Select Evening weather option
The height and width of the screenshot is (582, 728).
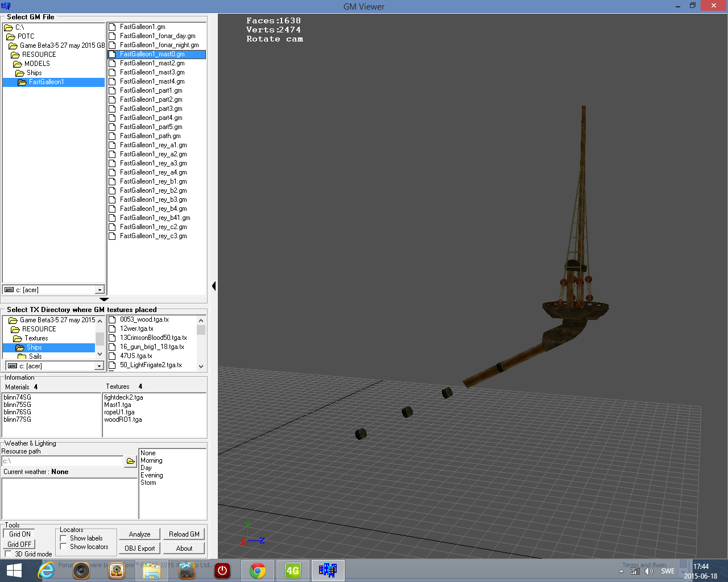(x=152, y=475)
